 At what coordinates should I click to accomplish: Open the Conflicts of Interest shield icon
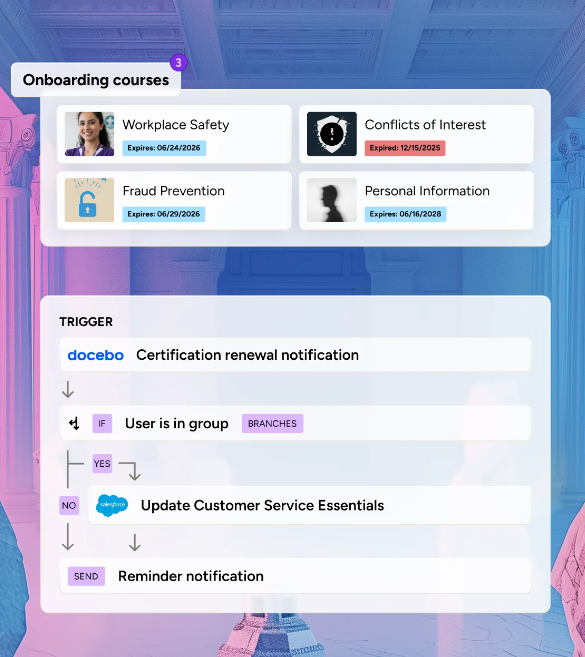coord(331,134)
